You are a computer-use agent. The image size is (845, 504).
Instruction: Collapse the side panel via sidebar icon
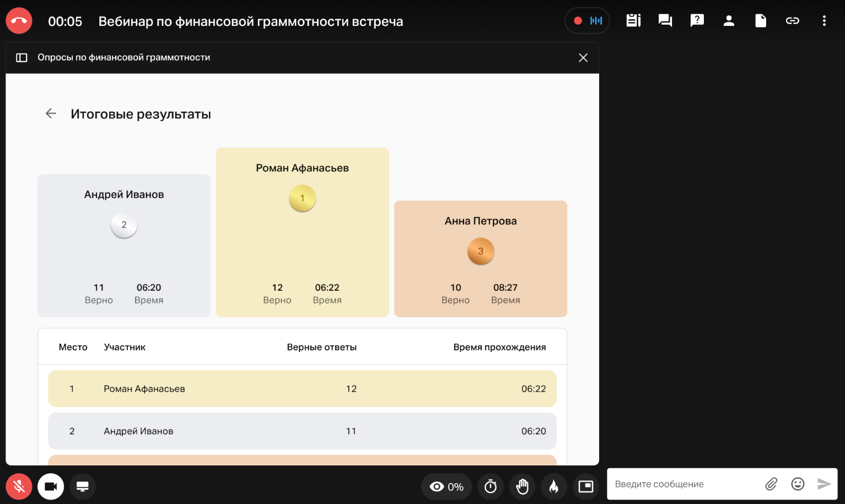pos(21,58)
